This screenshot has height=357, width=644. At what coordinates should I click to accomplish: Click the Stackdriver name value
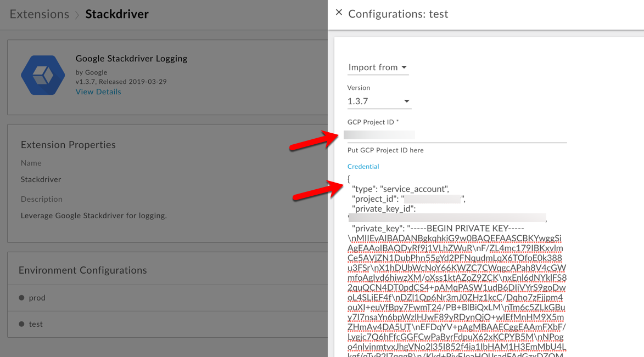click(x=41, y=179)
